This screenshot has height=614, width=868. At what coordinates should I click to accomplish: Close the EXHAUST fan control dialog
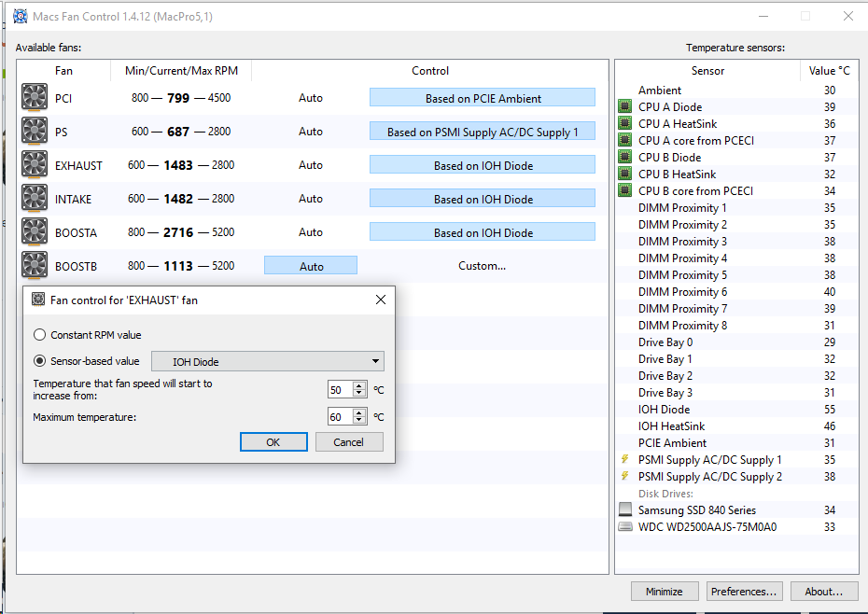(380, 300)
